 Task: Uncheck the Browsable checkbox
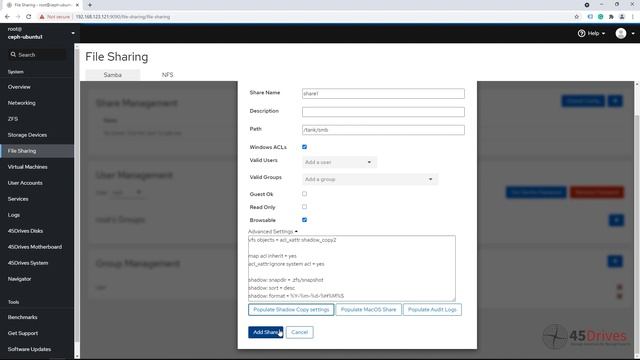point(304,220)
